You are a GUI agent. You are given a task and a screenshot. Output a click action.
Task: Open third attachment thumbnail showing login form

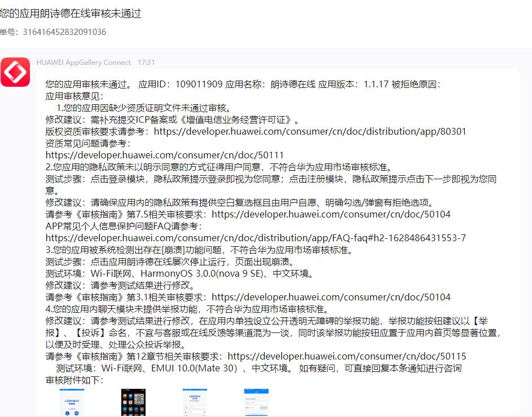point(195,402)
